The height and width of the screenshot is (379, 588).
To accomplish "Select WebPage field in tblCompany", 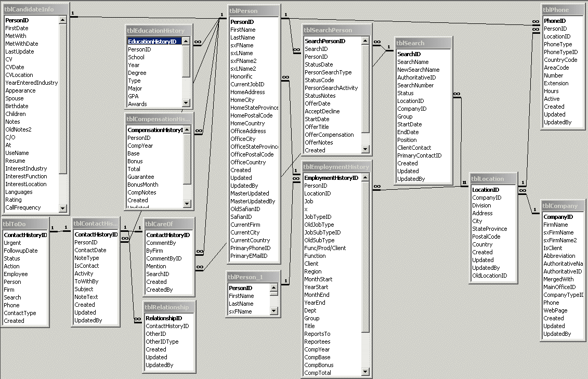I will tap(555, 310).
